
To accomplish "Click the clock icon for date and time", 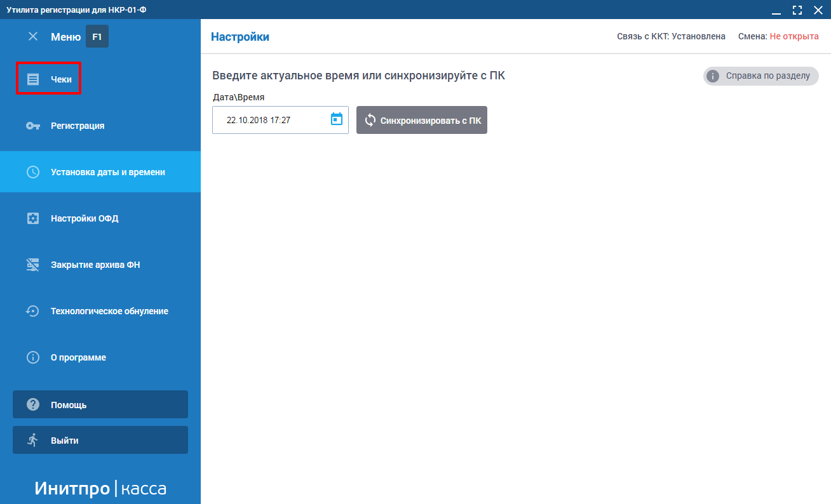I will (x=33, y=172).
